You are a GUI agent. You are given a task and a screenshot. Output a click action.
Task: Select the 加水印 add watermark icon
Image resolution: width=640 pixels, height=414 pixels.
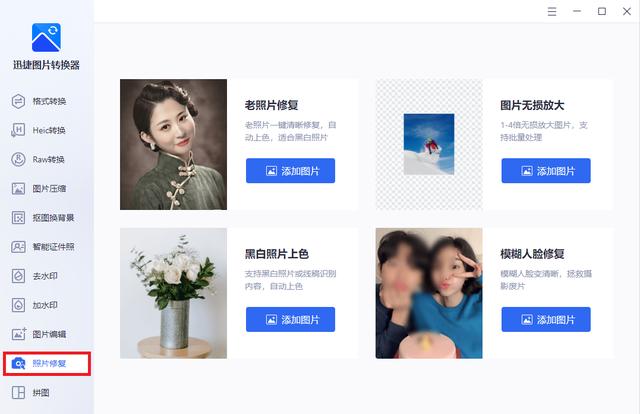click(18, 305)
